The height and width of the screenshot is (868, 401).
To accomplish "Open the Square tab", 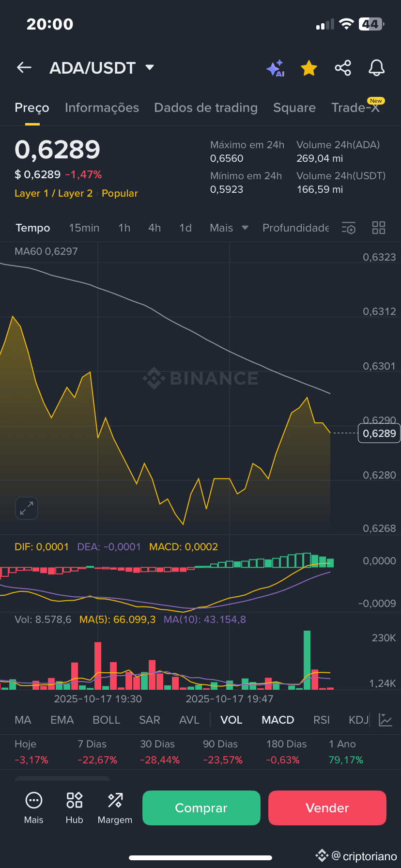I will [x=294, y=108].
